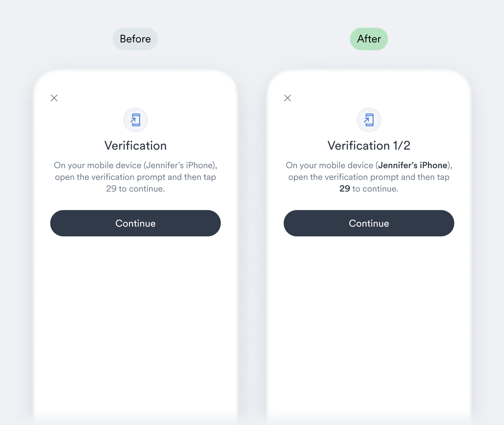Close the Before verification screen

(x=54, y=98)
